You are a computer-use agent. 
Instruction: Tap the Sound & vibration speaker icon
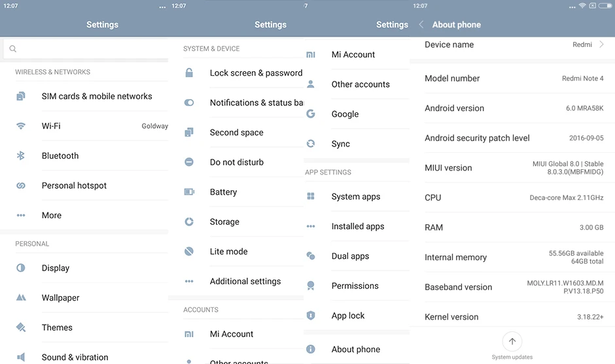click(x=21, y=357)
